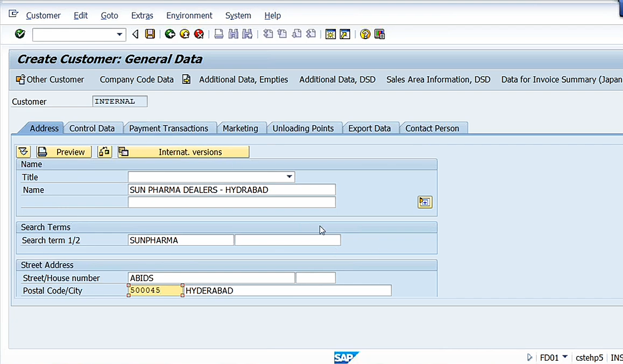
Task: Open the Goto menu
Action: (x=109, y=16)
